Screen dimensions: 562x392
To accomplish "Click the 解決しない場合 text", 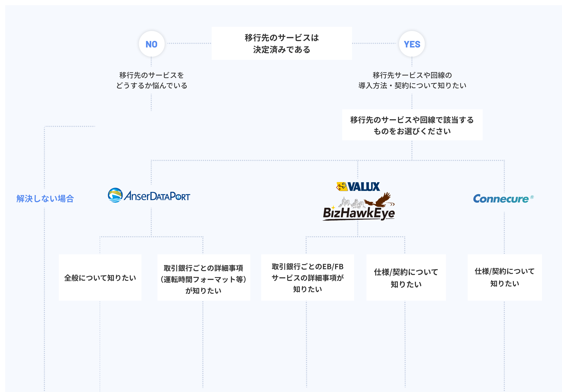I will 45,199.
